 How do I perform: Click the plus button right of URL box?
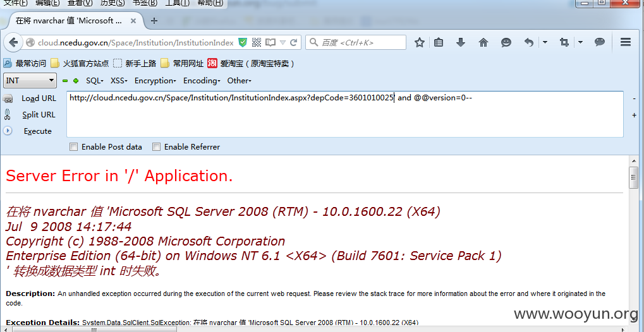pyautogui.click(x=634, y=116)
